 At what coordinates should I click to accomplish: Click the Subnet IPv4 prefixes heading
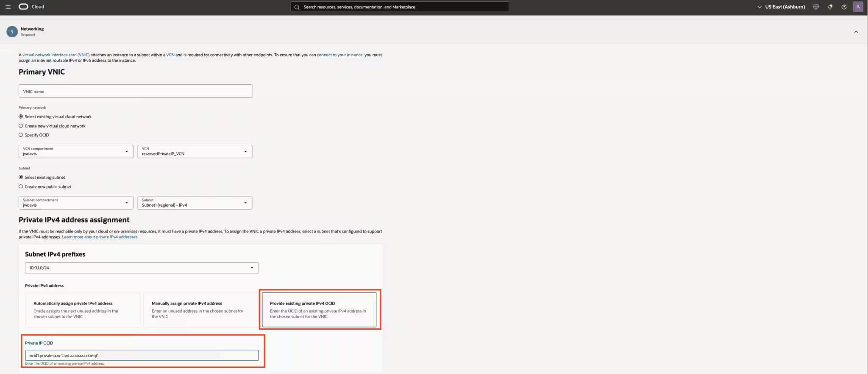(x=55, y=254)
